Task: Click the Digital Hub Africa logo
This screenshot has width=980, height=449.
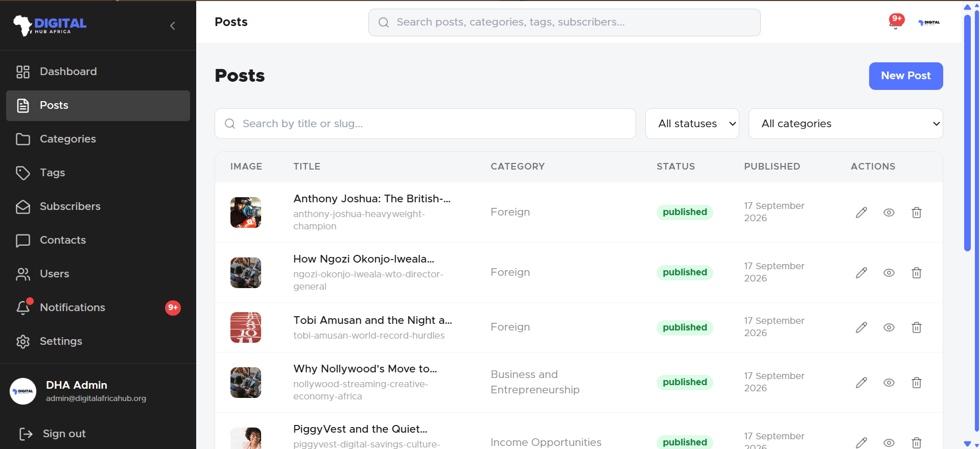Action: 50,25
